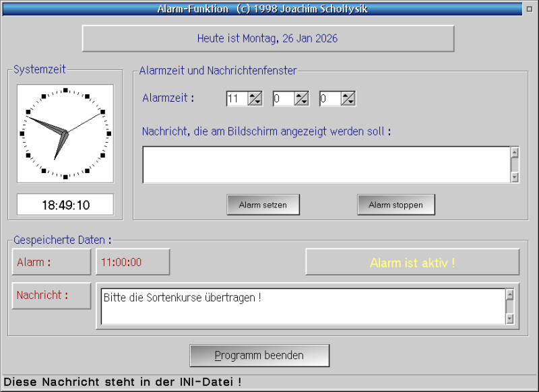This screenshot has height=392, width=539.
Task: Increment the alarm seconds value
Action: point(344,95)
